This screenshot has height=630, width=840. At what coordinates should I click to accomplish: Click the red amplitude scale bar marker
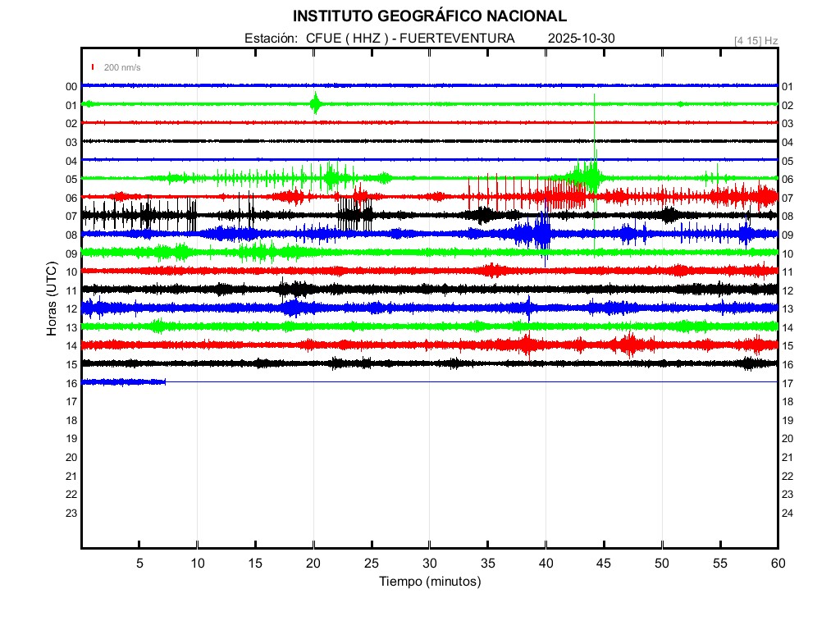[x=94, y=67]
